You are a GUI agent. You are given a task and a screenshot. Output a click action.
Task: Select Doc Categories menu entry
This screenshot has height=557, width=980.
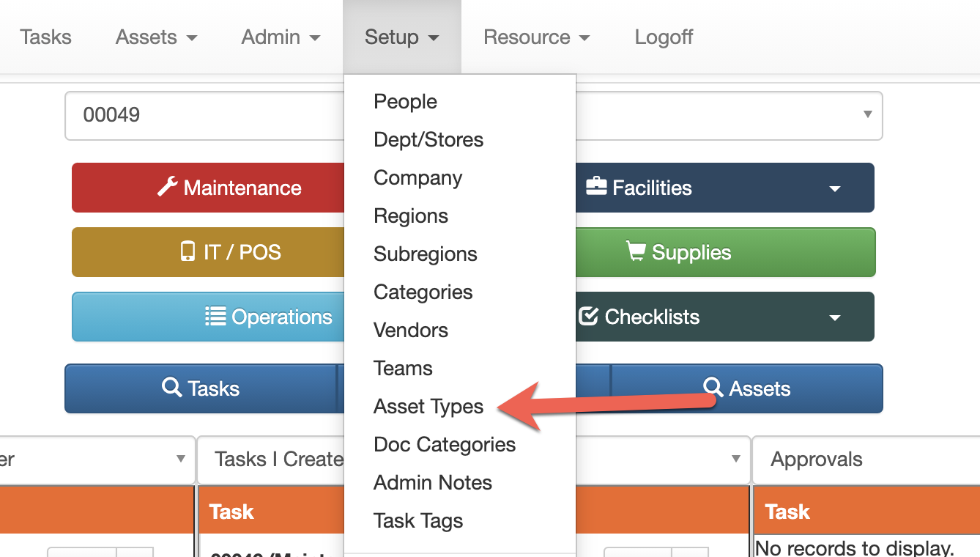pyautogui.click(x=445, y=445)
